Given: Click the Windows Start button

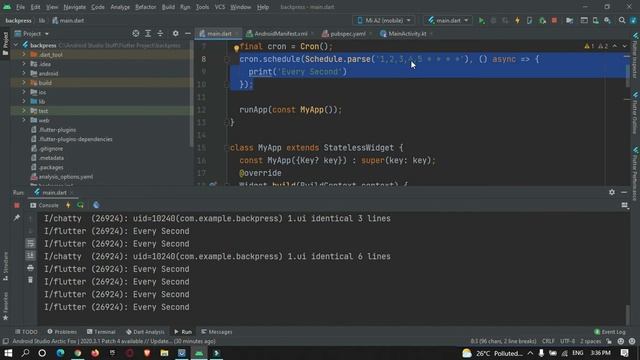Looking at the screenshot, I should pyautogui.click(x=8, y=353).
